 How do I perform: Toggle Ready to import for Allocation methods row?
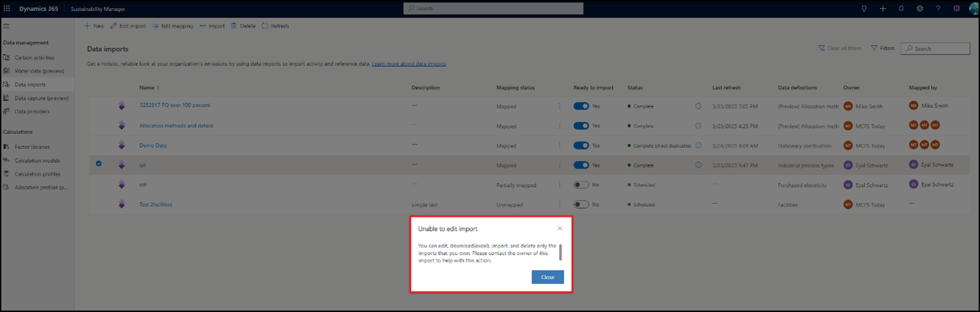(x=582, y=125)
